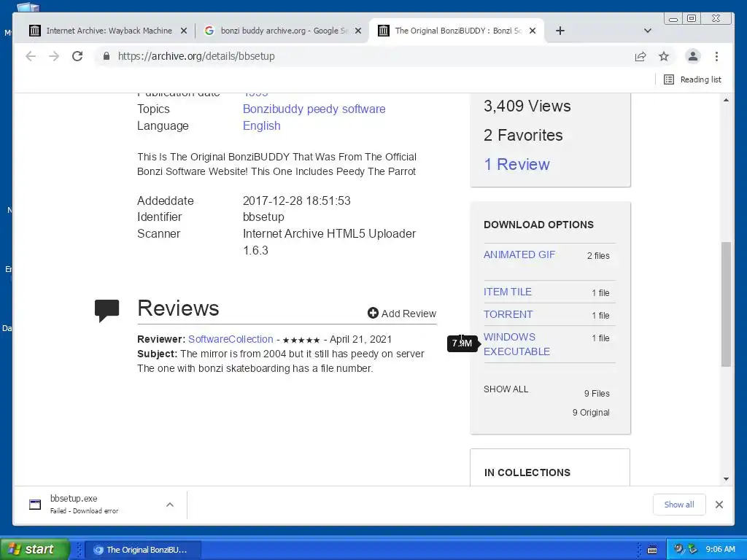Screen dimensions: 747x560
Task: Open the Windows Start menu
Action: (x=35, y=549)
